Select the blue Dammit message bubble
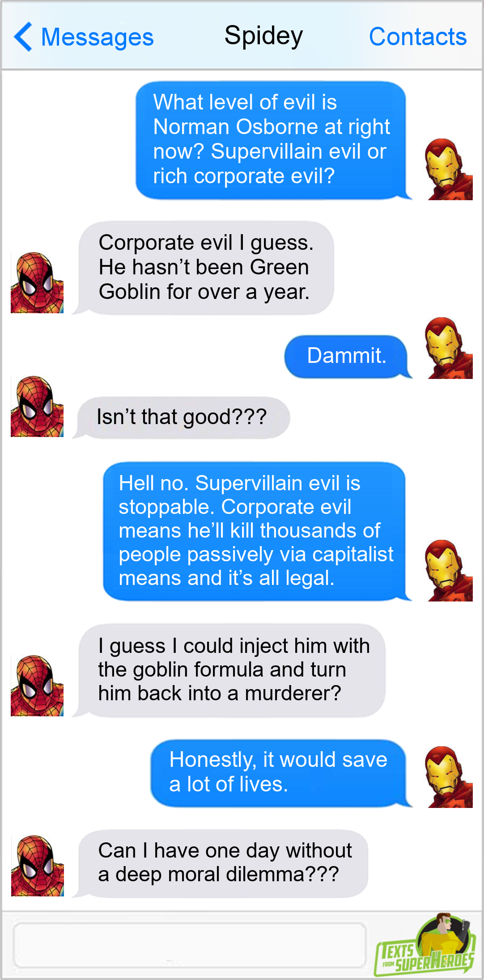This screenshot has height=980, width=484. pos(348,357)
